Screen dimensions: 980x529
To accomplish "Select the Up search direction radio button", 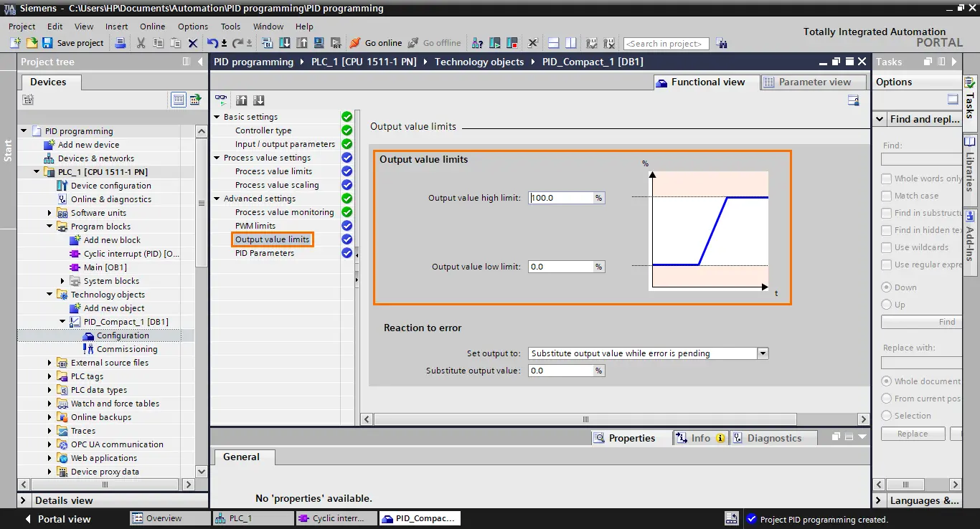I will (x=887, y=305).
